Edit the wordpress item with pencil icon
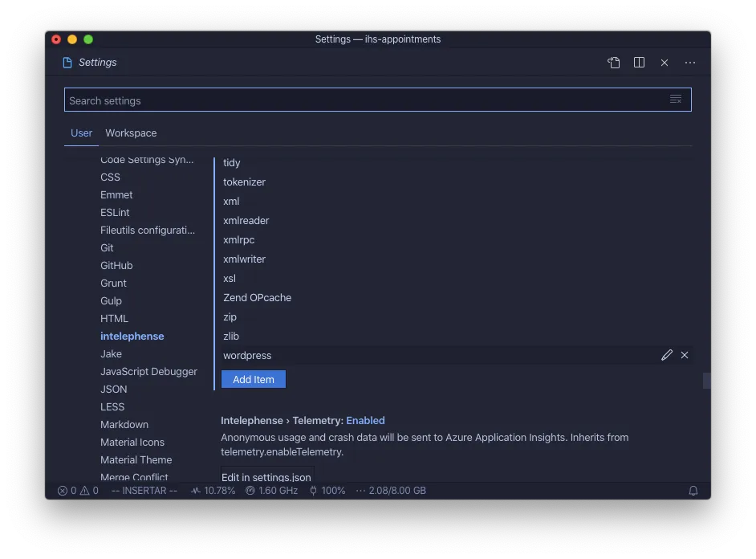Image resolution: width=756 pixels, height=559 pixels. 667,355
